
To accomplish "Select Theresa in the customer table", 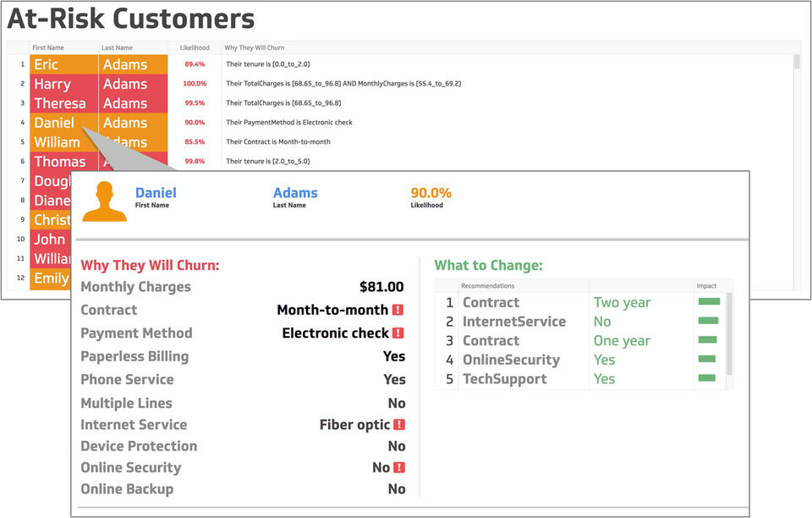I will coord(63,103).
